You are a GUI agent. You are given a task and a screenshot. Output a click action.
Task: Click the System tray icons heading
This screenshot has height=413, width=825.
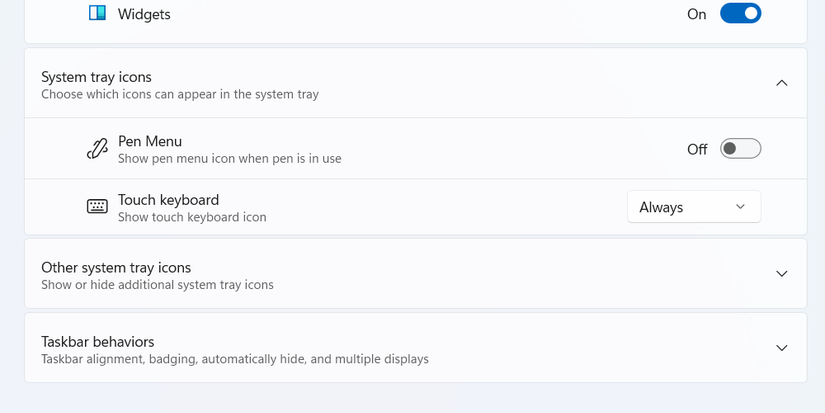coord(96,76)
